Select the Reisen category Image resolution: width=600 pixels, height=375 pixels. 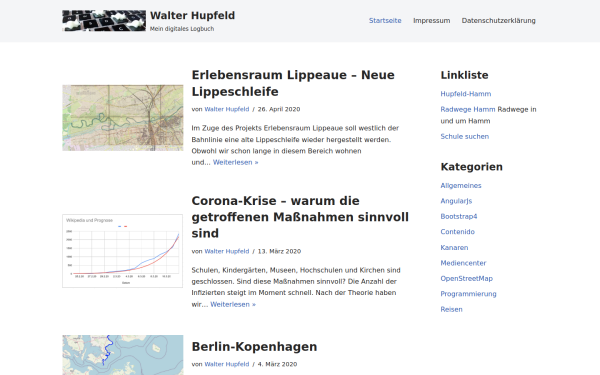point(451,310)
